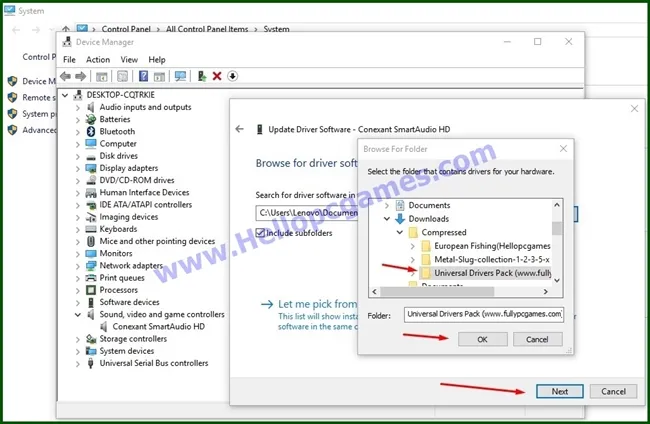Image resolution: width=650 pixels, height=424 pixels.
Task: Click the Bluetooth device category icon
Action: 90,132
